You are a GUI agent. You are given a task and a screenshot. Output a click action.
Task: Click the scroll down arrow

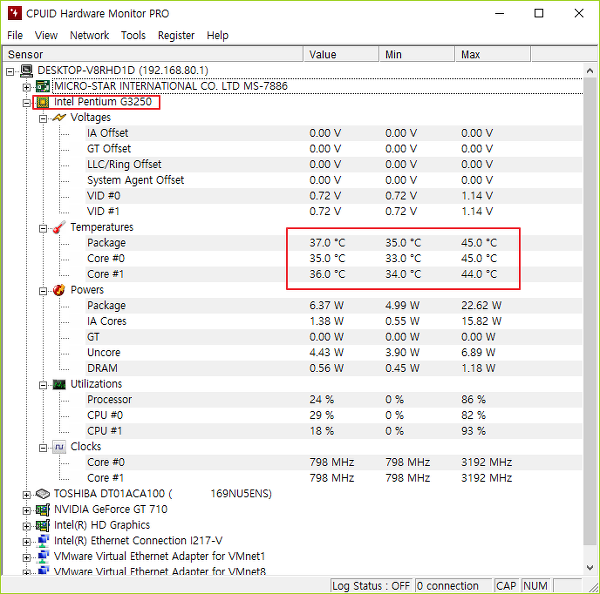590,567
